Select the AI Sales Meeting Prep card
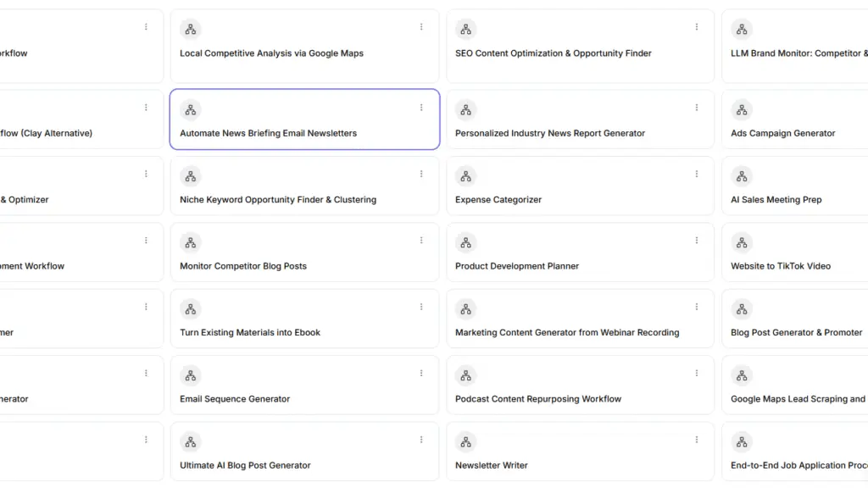Screen dimensions: 868x488 [x=776, y=200]
